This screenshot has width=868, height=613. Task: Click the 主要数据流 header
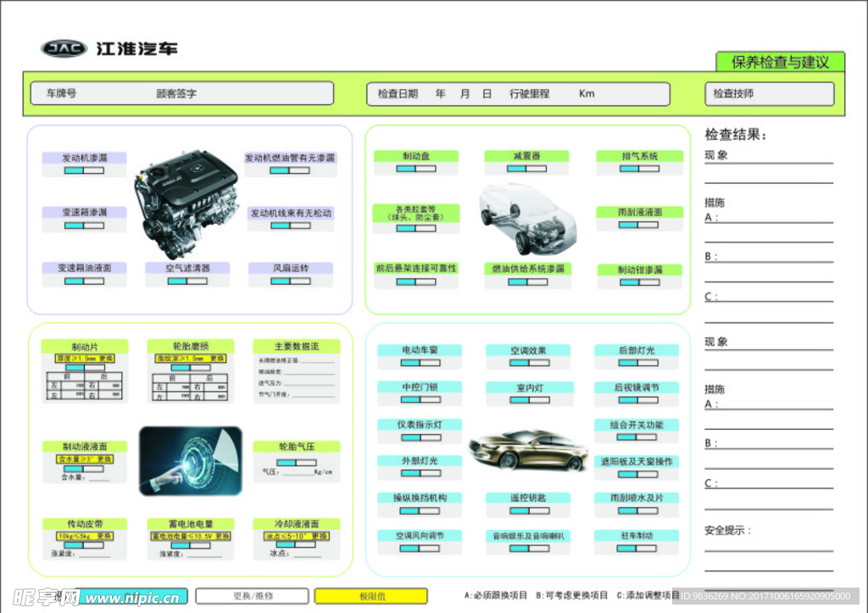pyautogui.click(x=296, y=346)
